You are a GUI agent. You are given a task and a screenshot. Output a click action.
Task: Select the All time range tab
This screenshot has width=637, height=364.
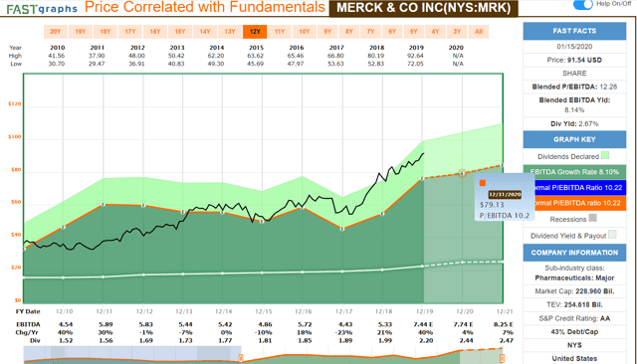[479, 32]
